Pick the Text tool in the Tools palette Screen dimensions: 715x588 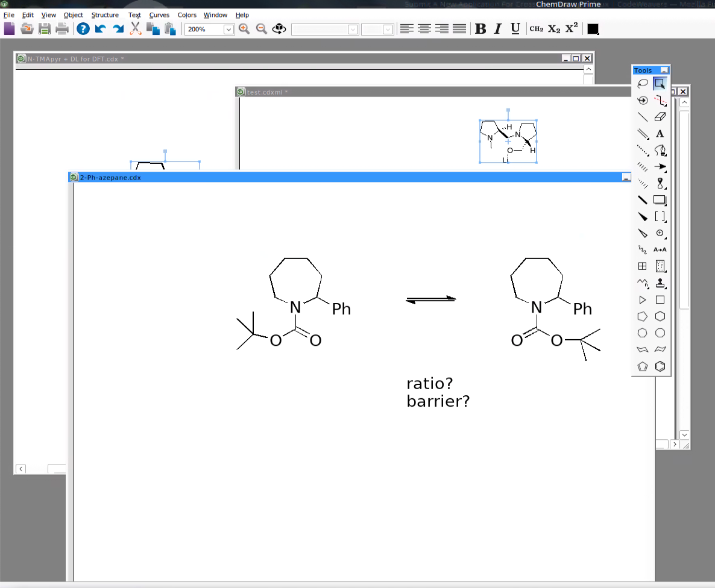click(660, 134)
